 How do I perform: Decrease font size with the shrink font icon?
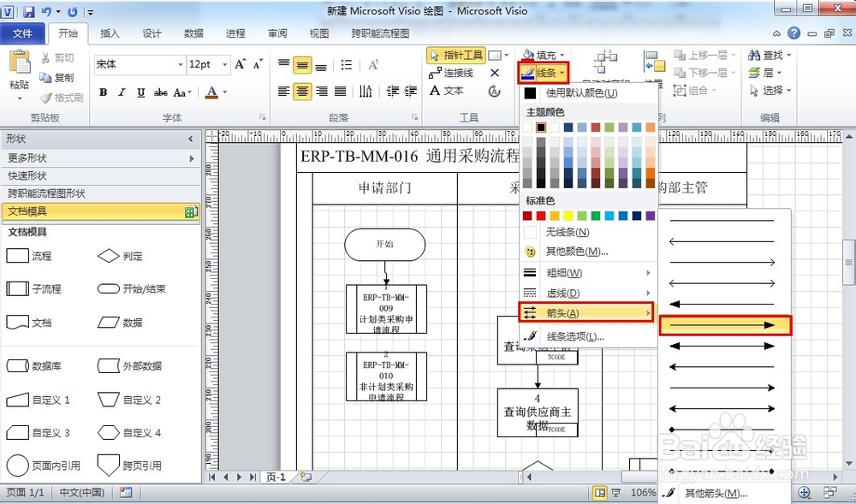(258, 64)
